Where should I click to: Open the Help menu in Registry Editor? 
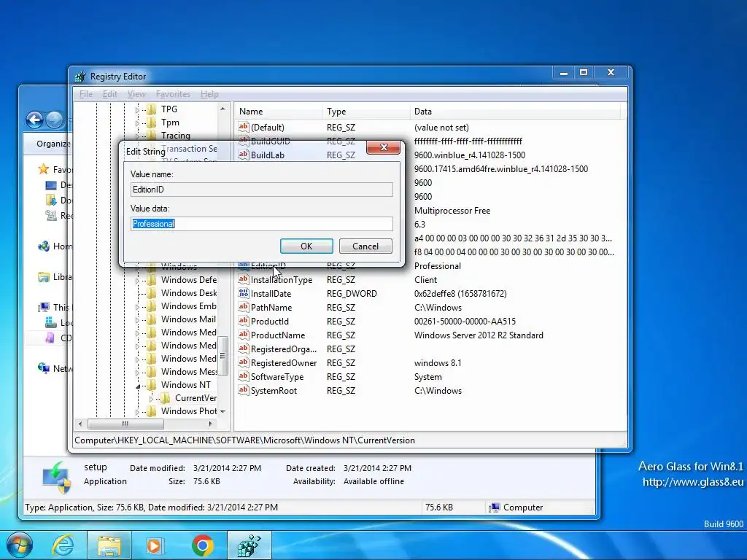point(209,94)
